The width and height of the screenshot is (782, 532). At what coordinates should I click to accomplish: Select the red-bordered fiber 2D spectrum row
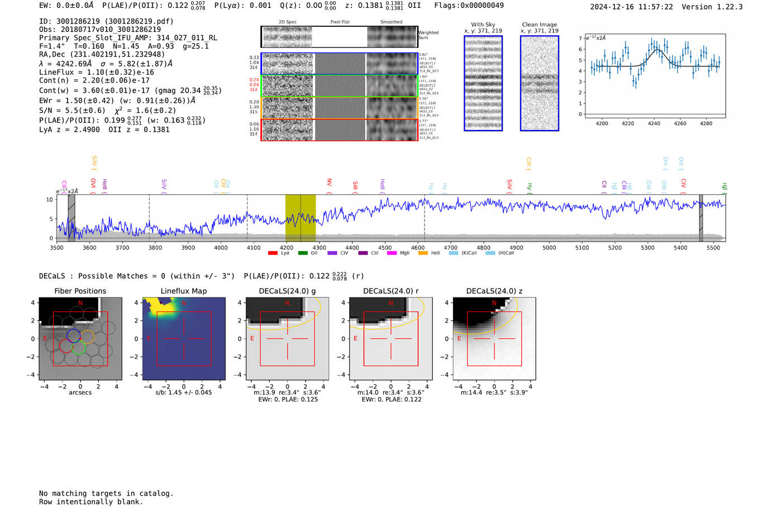[339, 130]
